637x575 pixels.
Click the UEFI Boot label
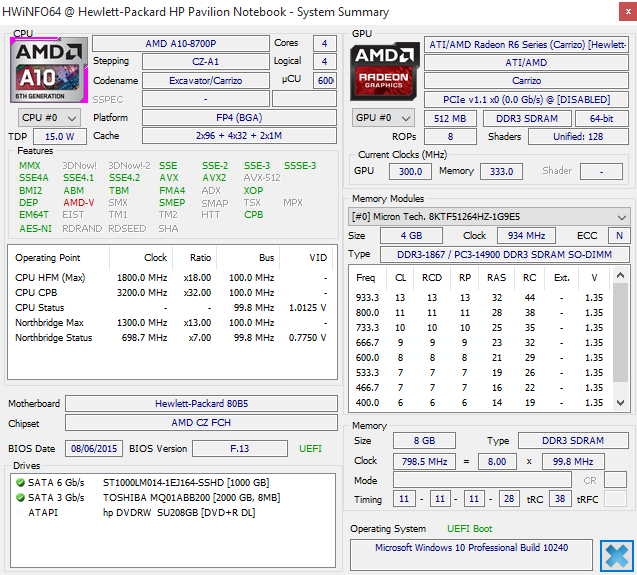(470, 529)
